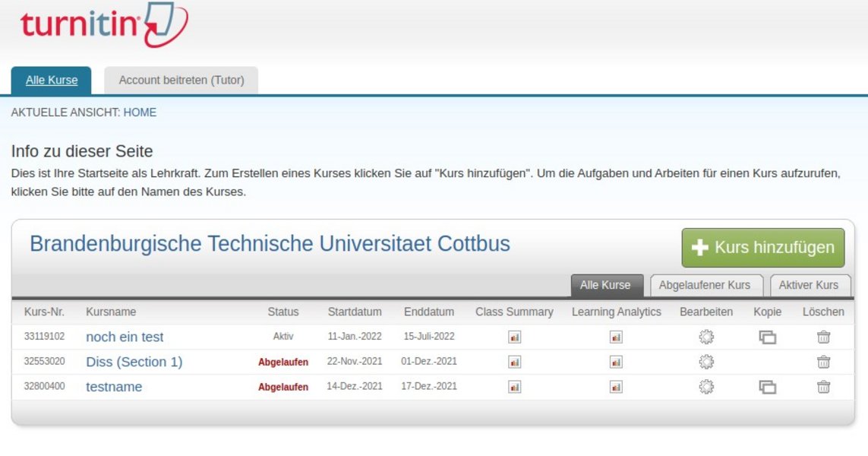The height and width of the screenshot is (456, 868).
Task: Click the Kurs hinzufügen button
Action: tap(762, 248)
